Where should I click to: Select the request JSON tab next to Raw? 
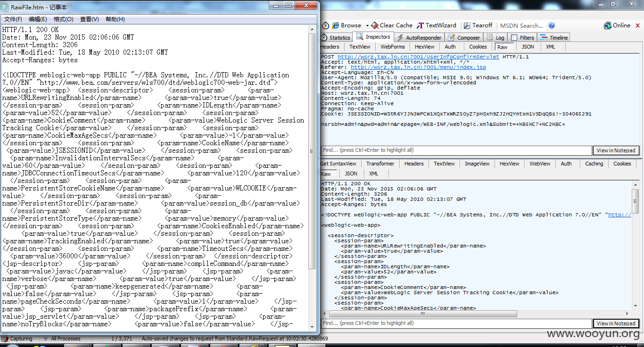coord(528,47)
